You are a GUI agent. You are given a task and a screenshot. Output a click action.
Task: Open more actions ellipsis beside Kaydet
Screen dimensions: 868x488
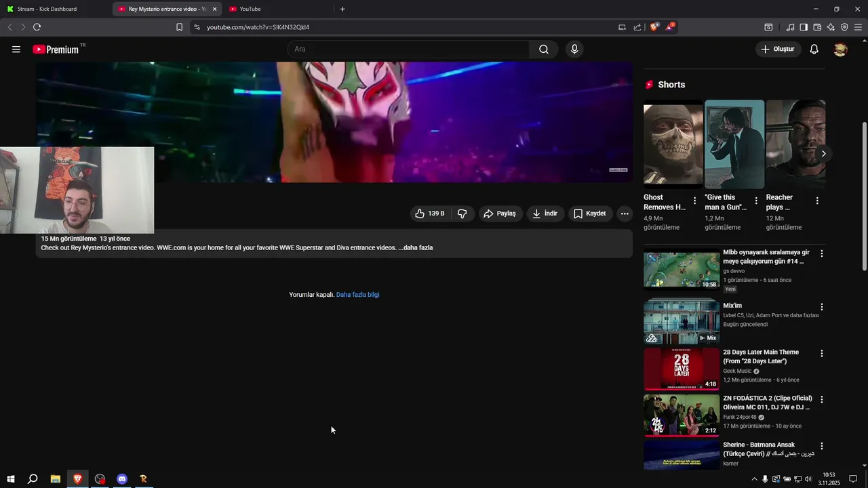(625, 213)
